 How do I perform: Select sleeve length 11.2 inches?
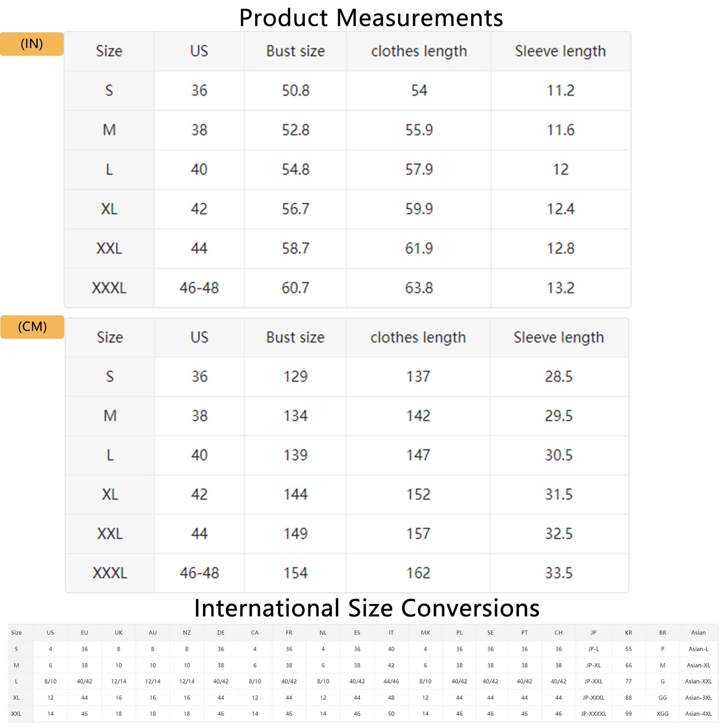point(561,91)
